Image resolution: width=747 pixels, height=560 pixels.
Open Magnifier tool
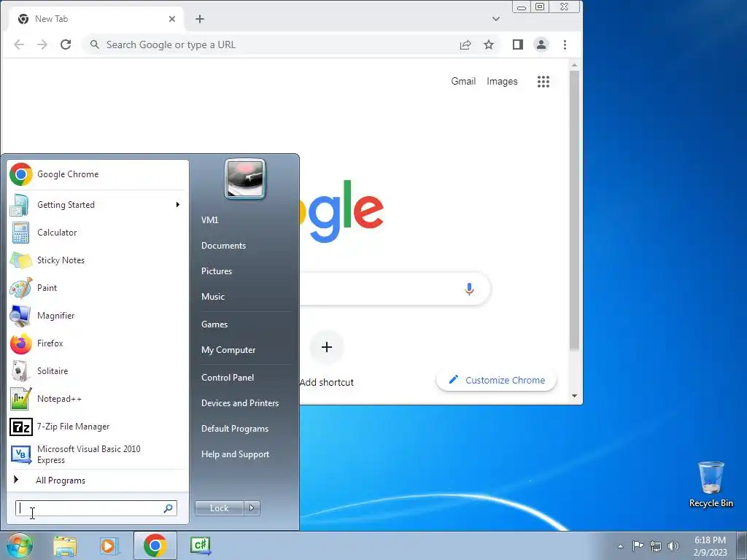pos(97,315)
